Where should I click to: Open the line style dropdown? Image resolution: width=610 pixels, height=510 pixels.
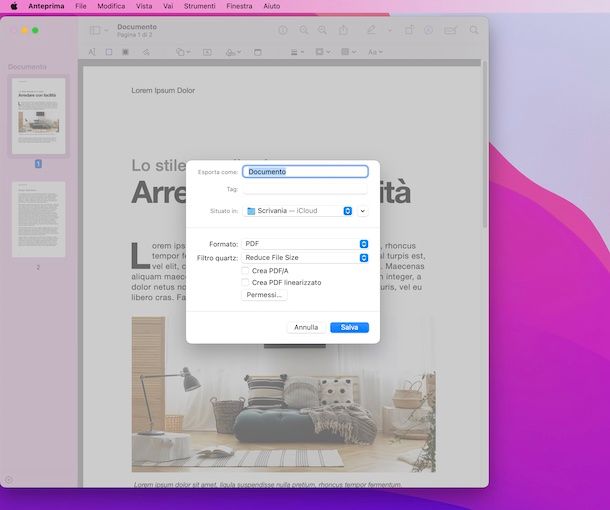click(x=297, y=52)
